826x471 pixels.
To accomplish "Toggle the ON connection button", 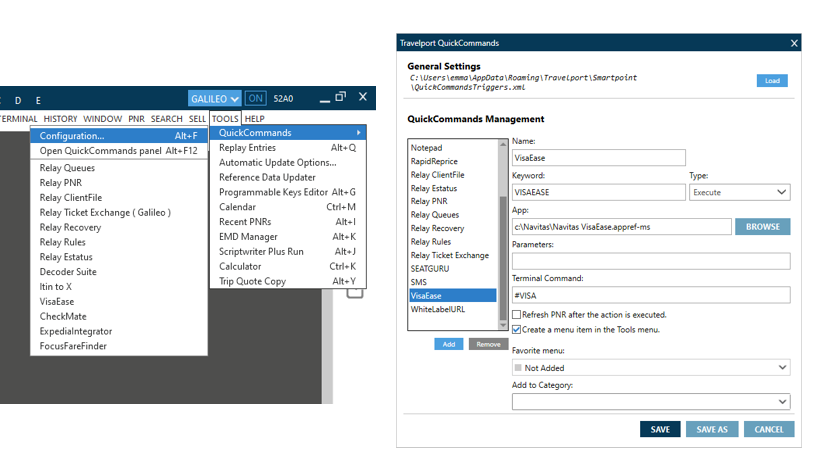I will point(255,99).
